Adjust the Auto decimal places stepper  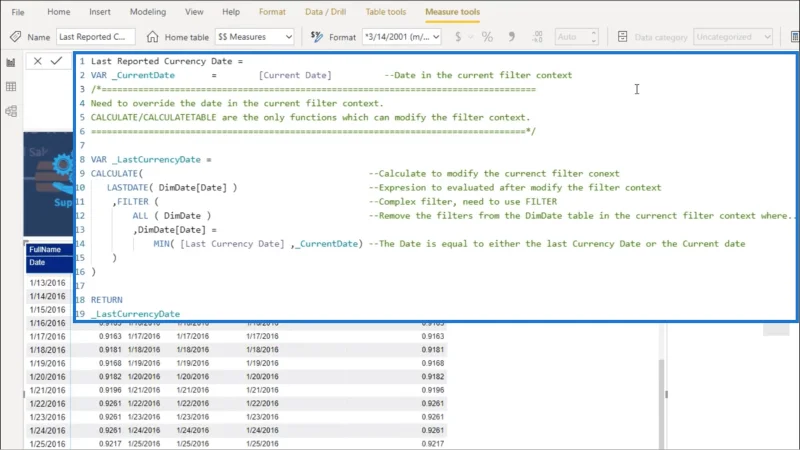pos(593,37)
